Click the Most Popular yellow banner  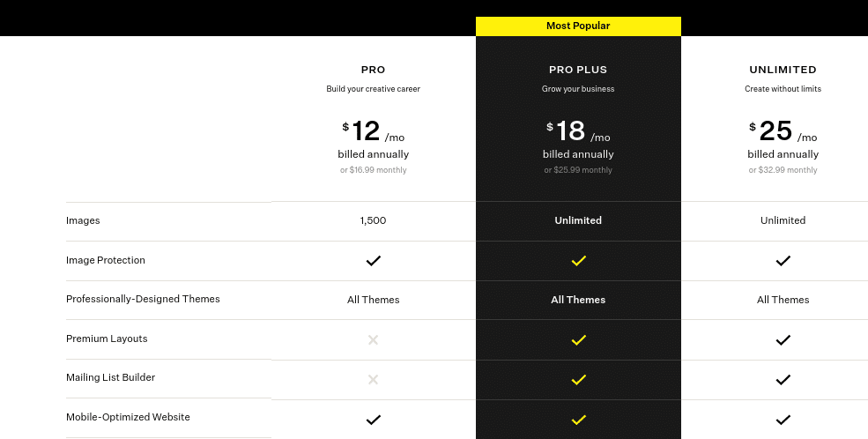click(578, 26)
